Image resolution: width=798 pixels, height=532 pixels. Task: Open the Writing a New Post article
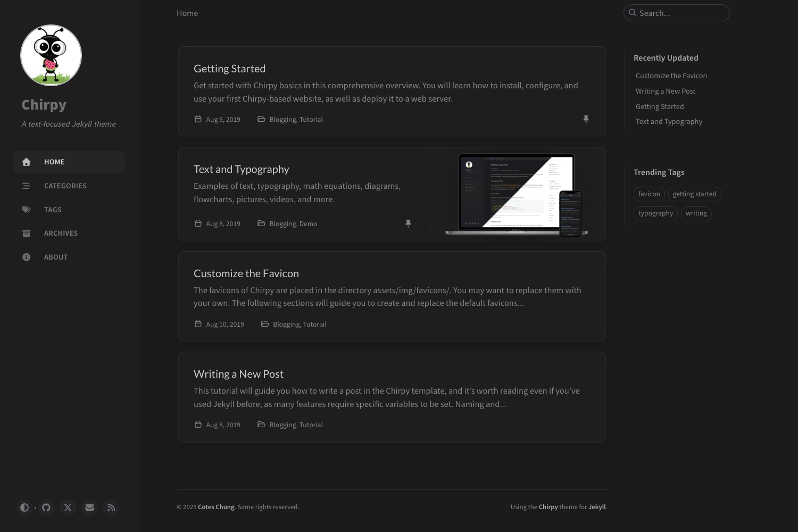click(238, 373)
